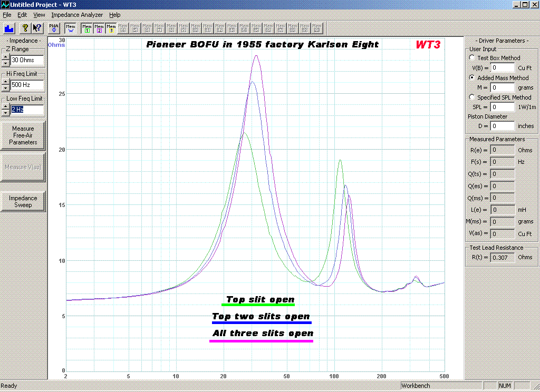Click the Mem 18 memory slot icon

click(292, 28)
